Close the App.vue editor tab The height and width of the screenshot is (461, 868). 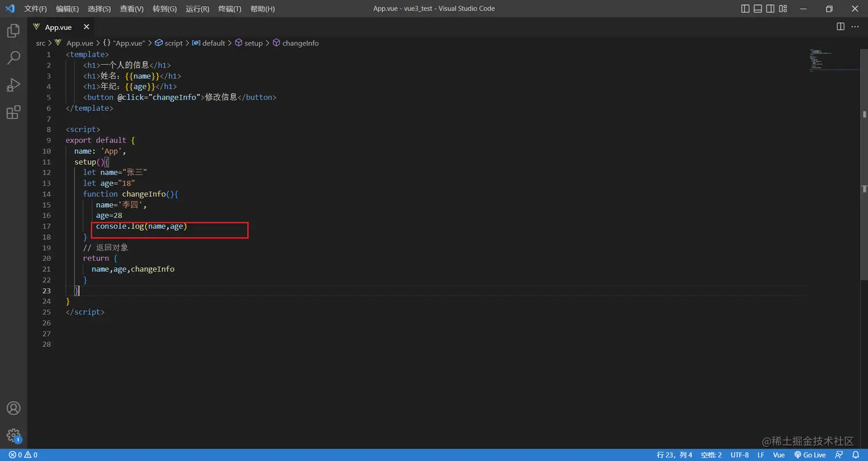click(86, 27)
